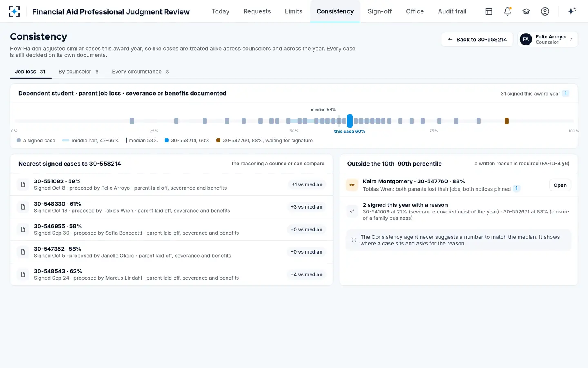Click the '+3 vs median' badge
Screen dimensions: 588x368
(x=306, y=207)
